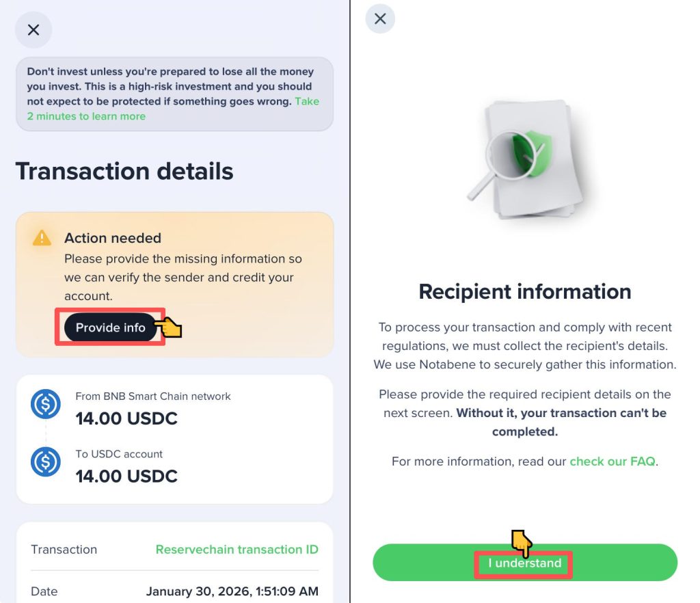Viewport: 700px width, 603px height.
Task: Select the 14.00 USDC amount from BNB Smart Chain
Action: pyautogui.click(x=126, y=418)
